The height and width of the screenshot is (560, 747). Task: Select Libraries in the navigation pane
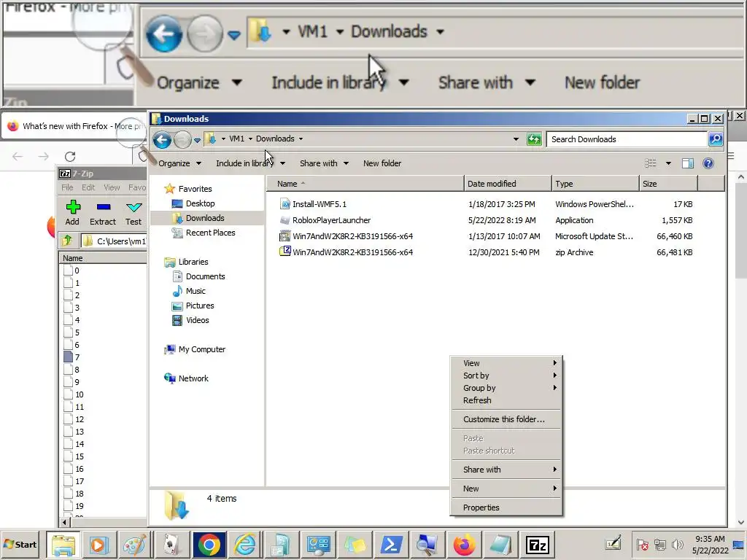coord(193,262)
